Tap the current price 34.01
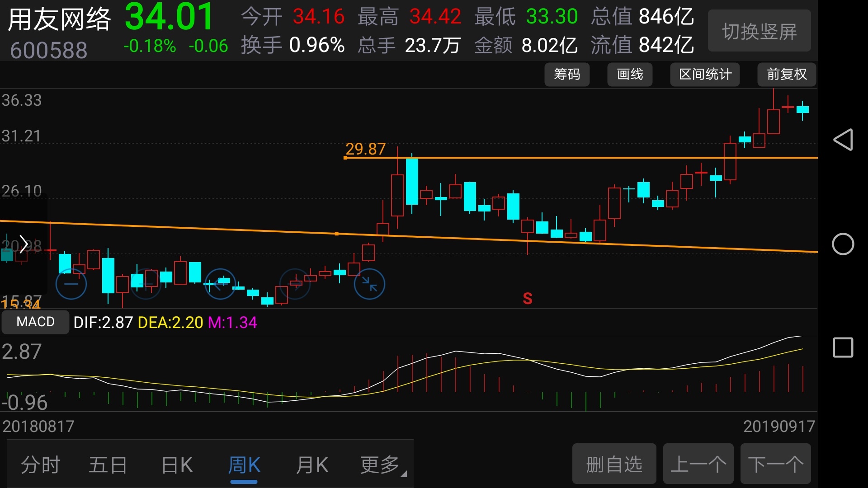The image size is (868, 488). (x=169, y=17)
